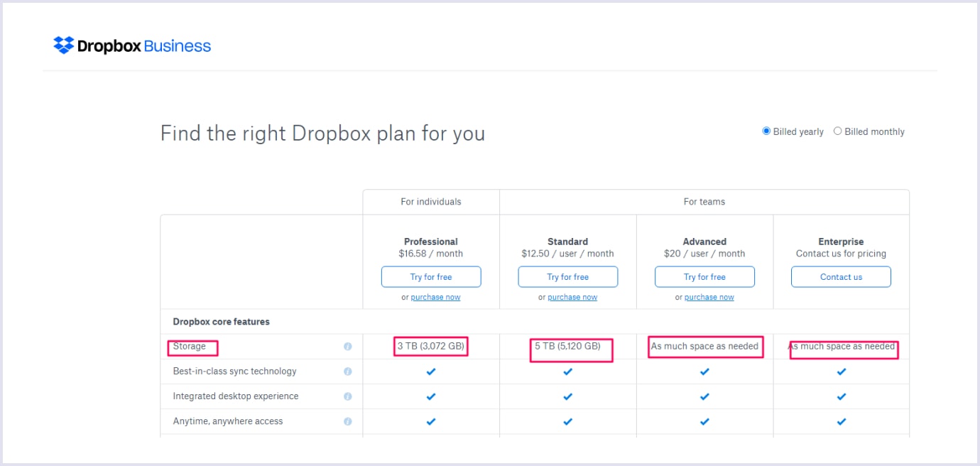Viewport: 980px width, 466px height.
Task: Click Try for free under Professional
Action: (430, 276)
